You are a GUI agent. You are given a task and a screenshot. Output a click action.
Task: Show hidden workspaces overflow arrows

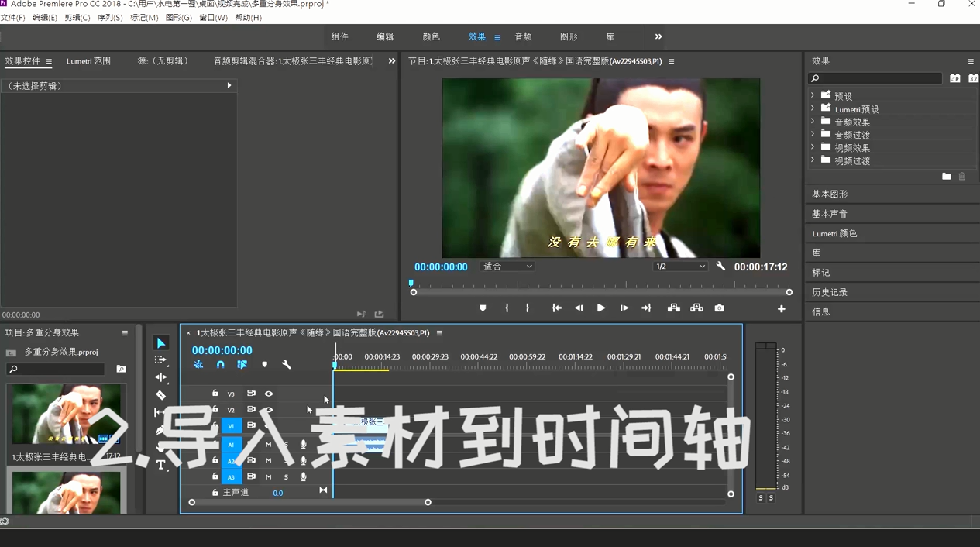tap(658, 36)
